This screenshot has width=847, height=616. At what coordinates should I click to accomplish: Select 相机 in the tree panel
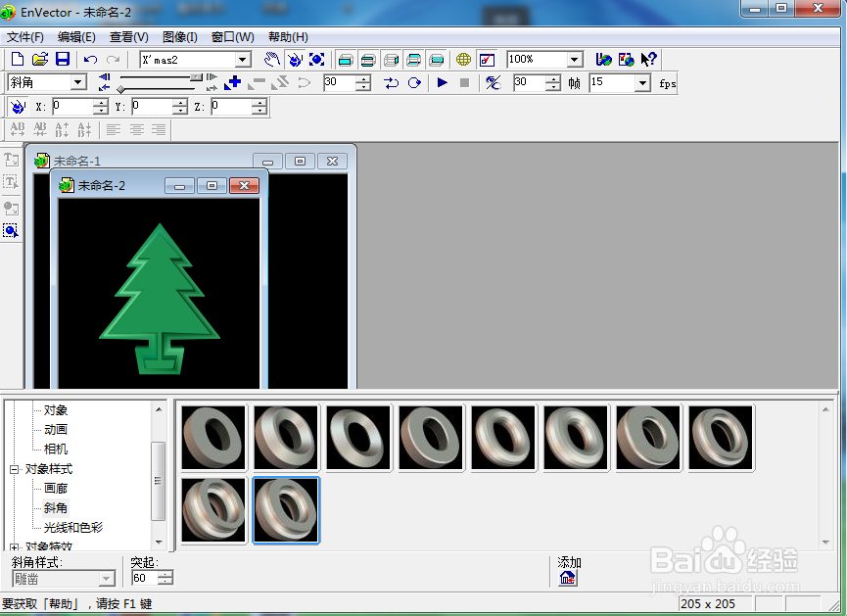tap(56, 450)
